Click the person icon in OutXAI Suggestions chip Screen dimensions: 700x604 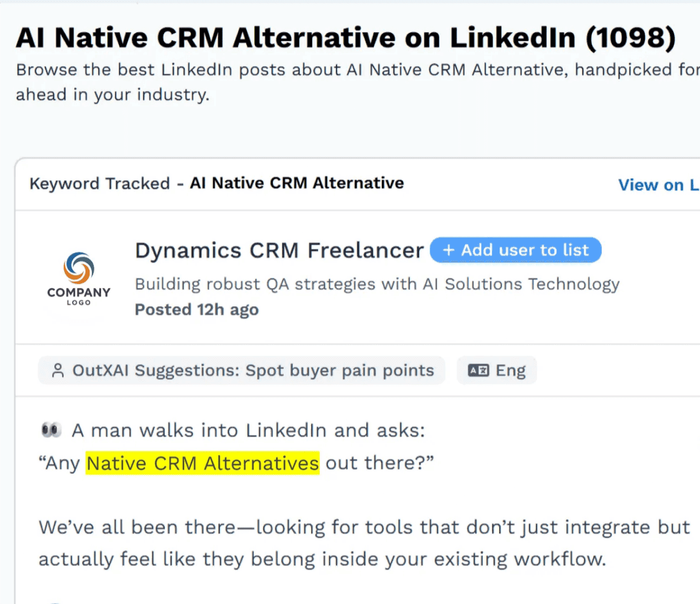(x=57, y=371)
